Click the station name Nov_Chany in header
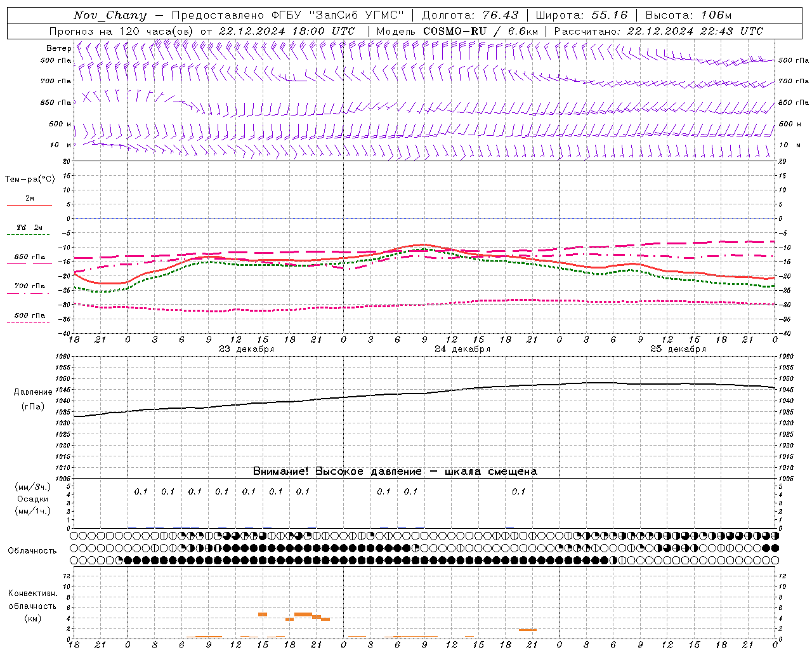The width and height of the screenshot is (812, 650). tap(110, 15)
